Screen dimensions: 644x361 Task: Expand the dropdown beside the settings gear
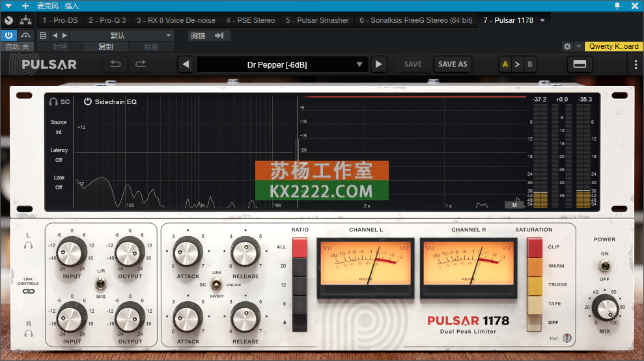point(578,46)
